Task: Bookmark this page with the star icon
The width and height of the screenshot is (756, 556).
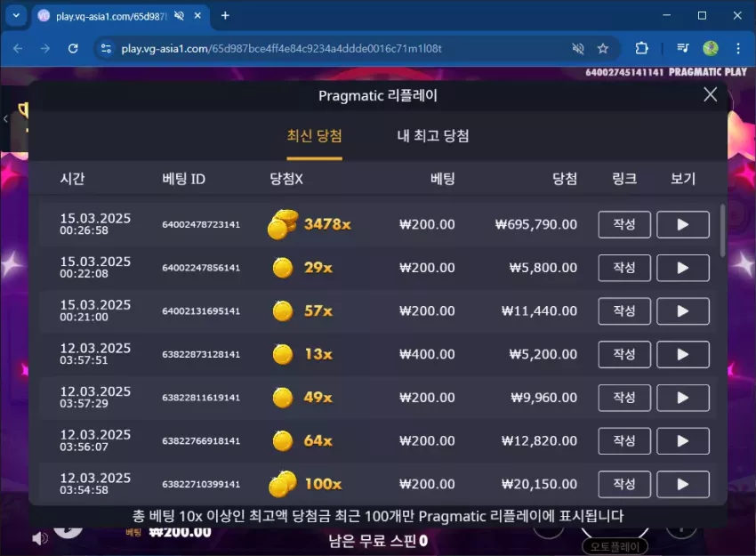Action: (603, 48)
